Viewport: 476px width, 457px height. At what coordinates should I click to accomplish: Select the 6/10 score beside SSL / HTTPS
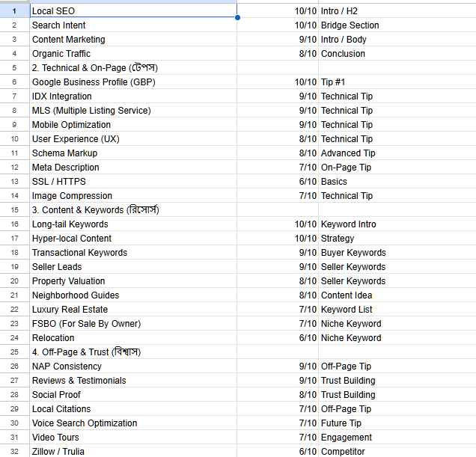pos(278,182)
